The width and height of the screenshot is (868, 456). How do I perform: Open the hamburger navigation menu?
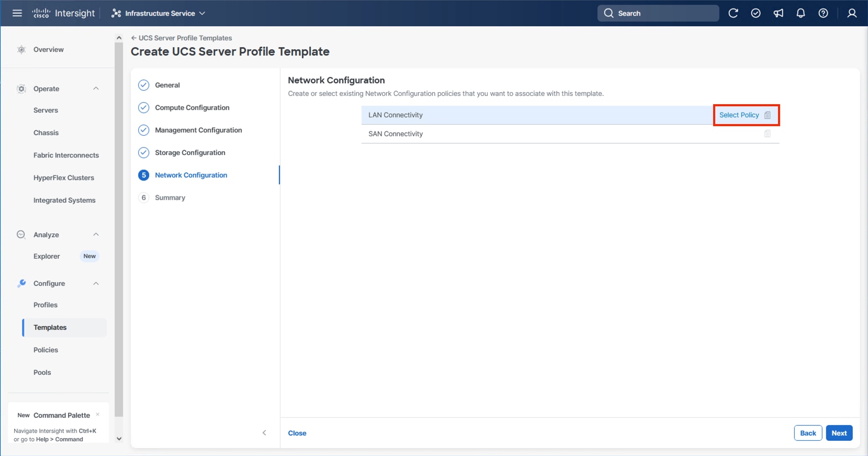(17, 13)
